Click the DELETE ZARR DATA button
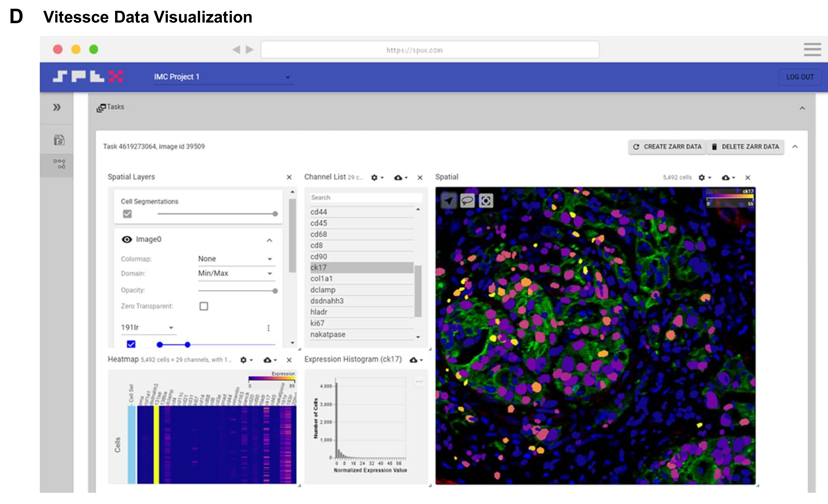Screen dimensions: 828x504 (x=745, y=147)
